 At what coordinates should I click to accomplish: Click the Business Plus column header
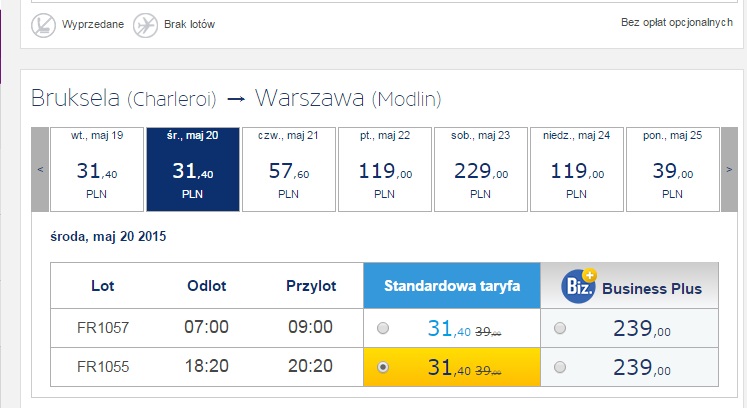point(629,286)
